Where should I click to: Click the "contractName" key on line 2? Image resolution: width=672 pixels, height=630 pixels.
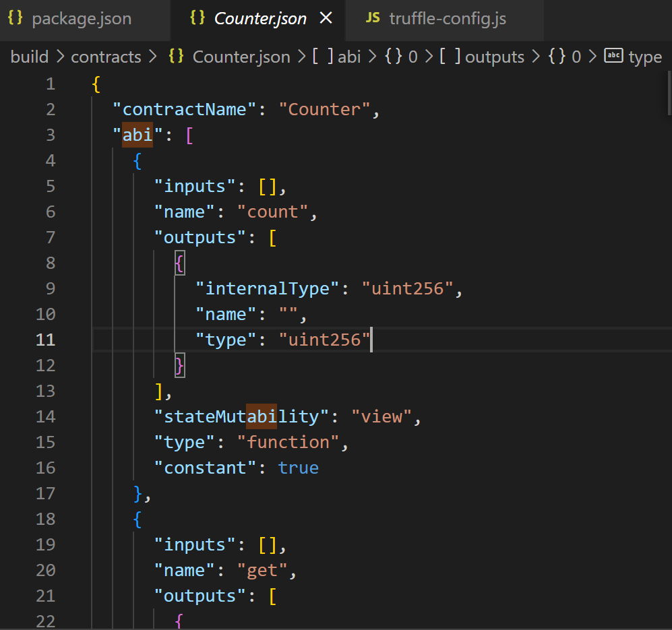[184, 110]
